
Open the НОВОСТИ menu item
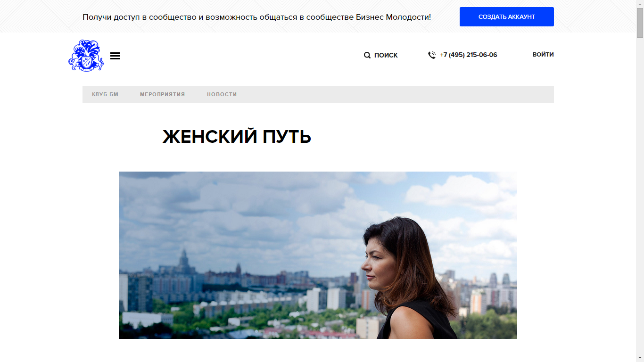(x=222, y=94)
